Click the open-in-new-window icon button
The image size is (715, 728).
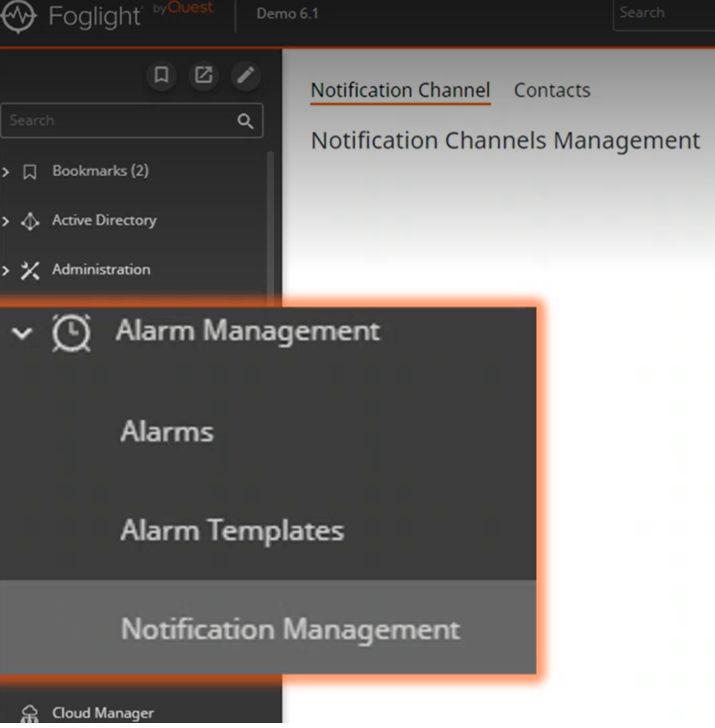203,75
